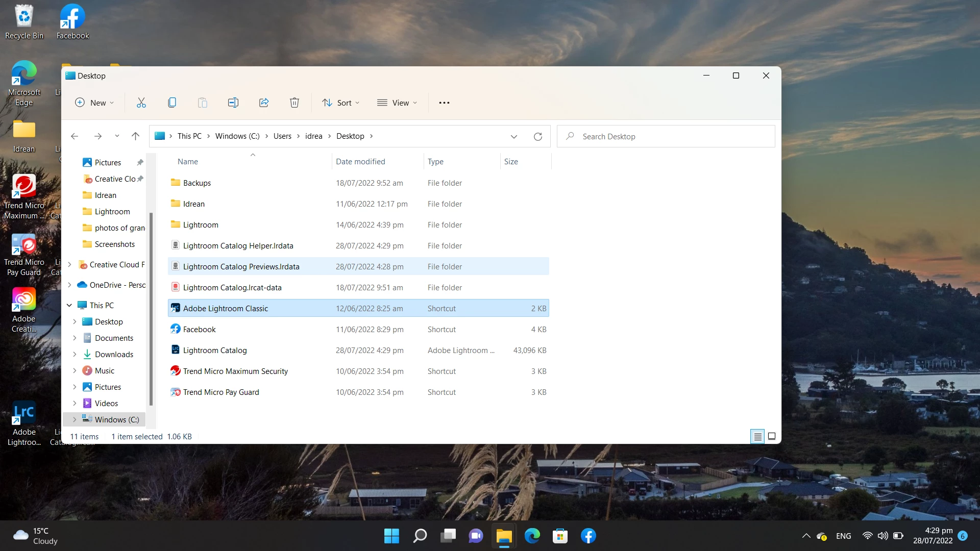Open the Sort menu

[340, 103]
